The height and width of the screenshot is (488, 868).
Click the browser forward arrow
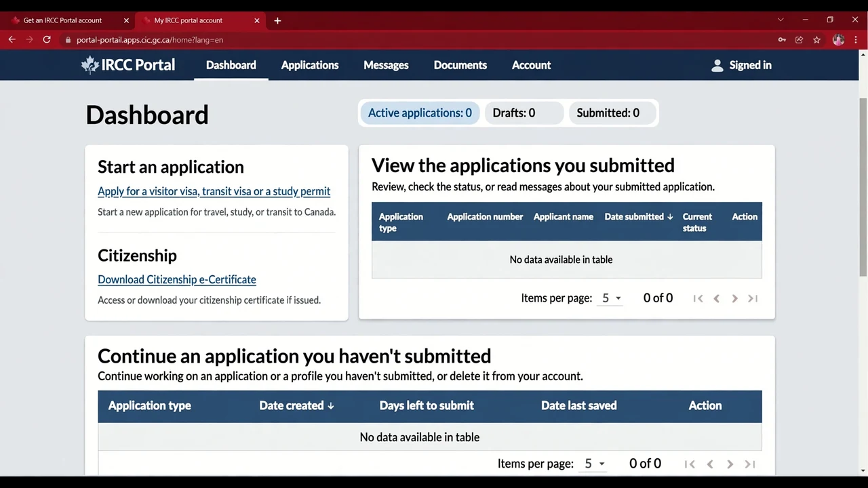tap(29, 40)
